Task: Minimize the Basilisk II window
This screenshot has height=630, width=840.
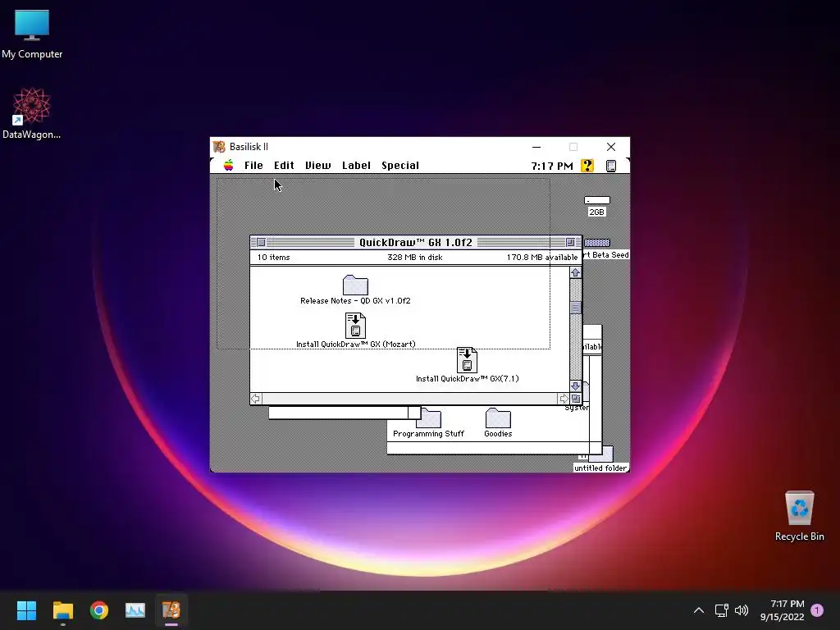Action: pyautogui.click(x=536, y=147)
